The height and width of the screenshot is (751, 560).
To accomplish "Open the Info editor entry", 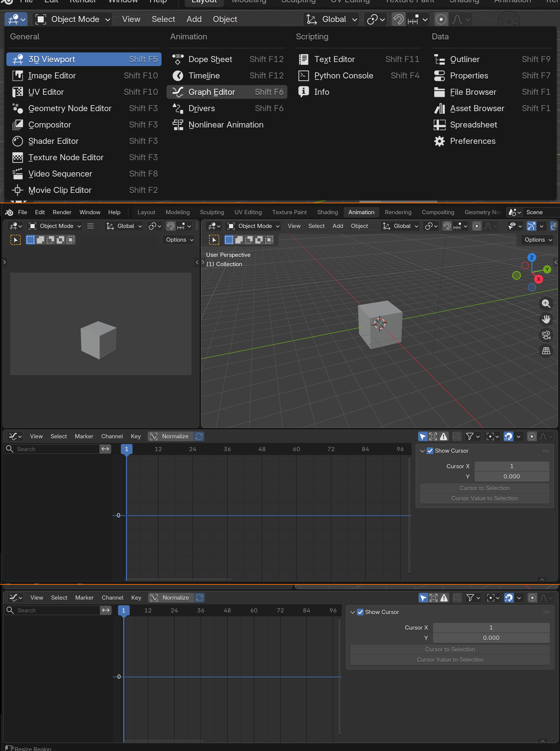I will pos(358,92).
